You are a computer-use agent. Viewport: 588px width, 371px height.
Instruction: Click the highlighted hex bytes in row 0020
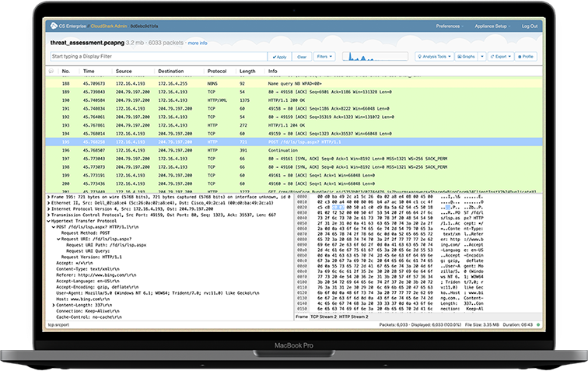338,207
